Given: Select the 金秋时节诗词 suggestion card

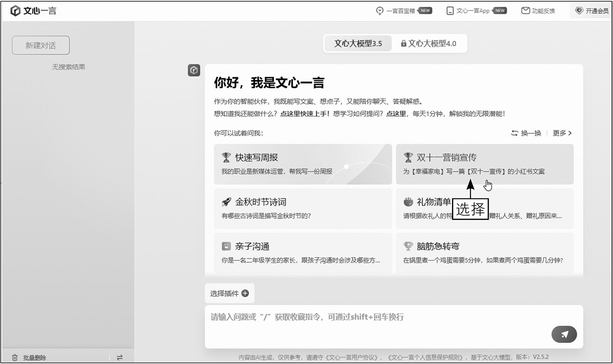Looking at the screenshot, I should pos(303,208).
